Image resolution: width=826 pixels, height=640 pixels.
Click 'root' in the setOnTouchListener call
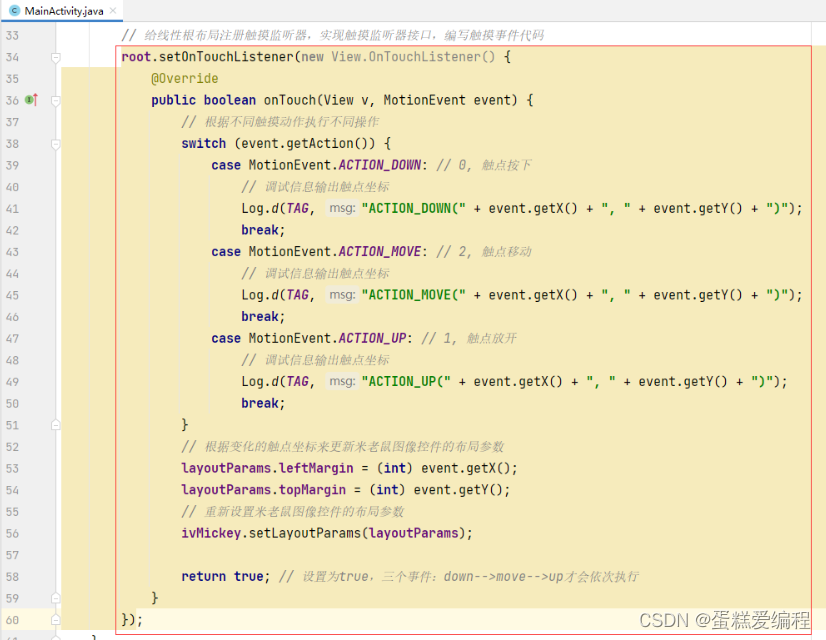[x=136, y=56]
